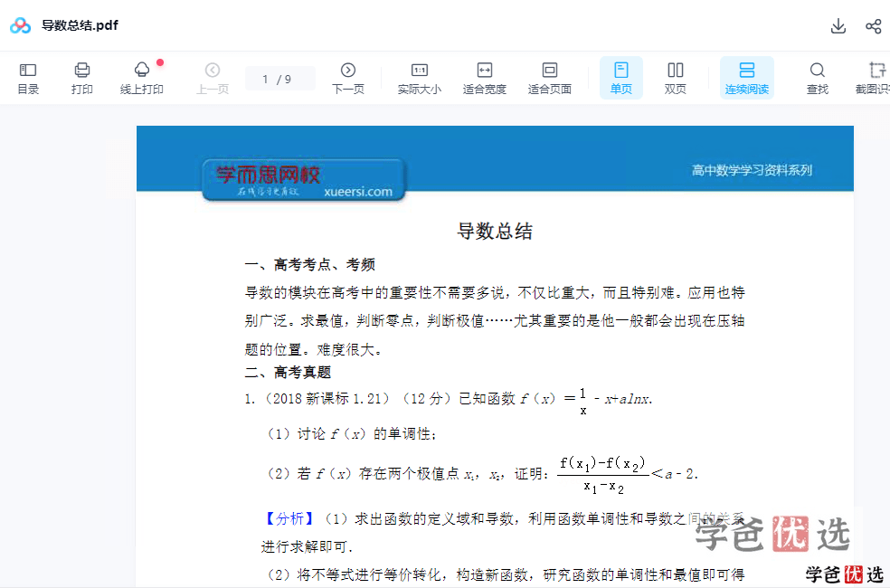890x588 pixels.
Task: Click the line 进行求解即可.
Action: pyautogui.click(x=308, y=546)
